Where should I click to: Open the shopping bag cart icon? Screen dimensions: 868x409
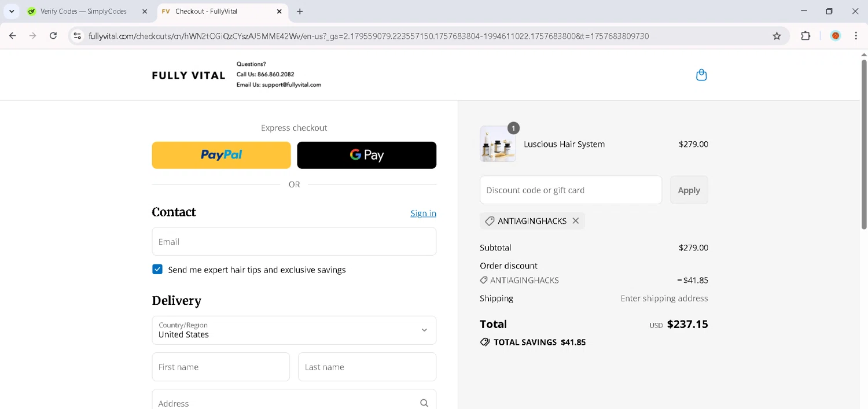(x=701, y=75)
